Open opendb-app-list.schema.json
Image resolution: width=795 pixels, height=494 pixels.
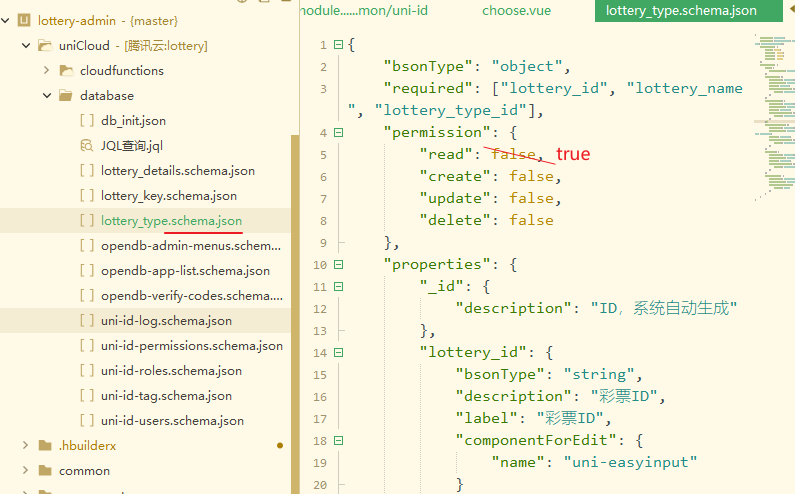185,270
